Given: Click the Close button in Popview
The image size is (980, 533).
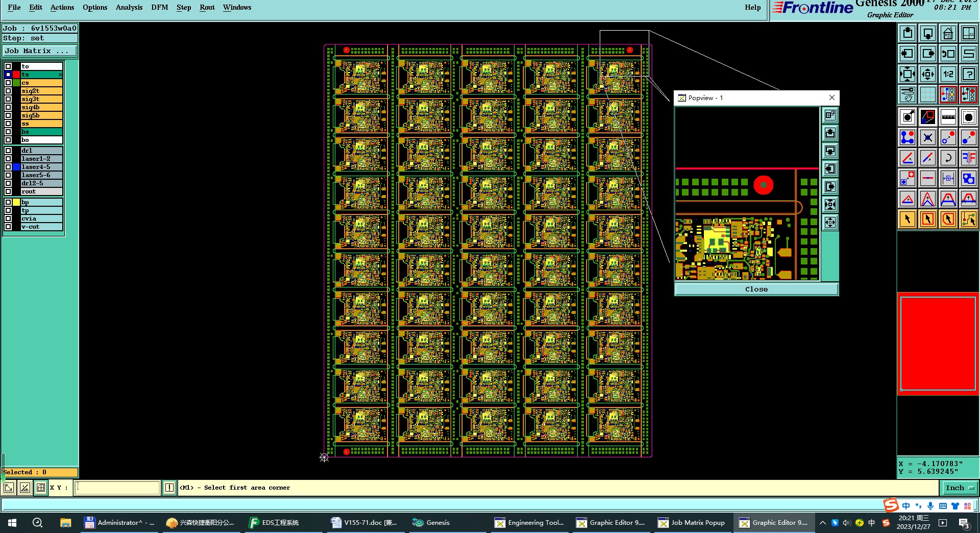Looking at the screenshot, I should coord(756,289).
